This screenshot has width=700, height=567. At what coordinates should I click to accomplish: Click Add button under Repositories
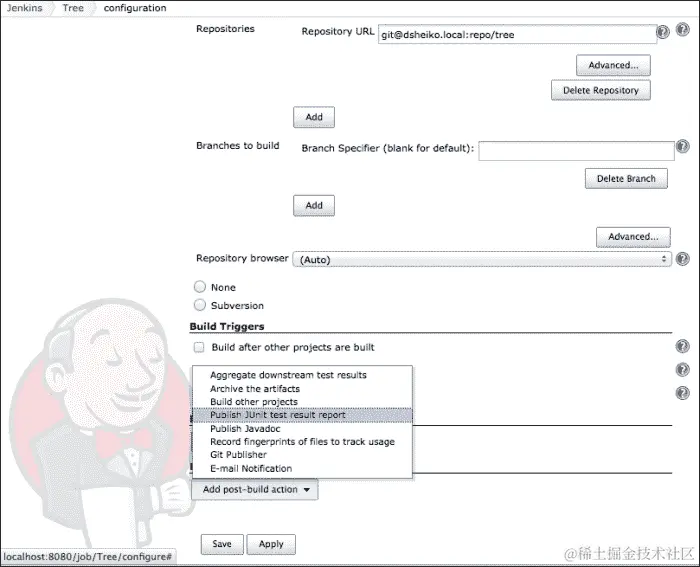(x=314, y=117)
